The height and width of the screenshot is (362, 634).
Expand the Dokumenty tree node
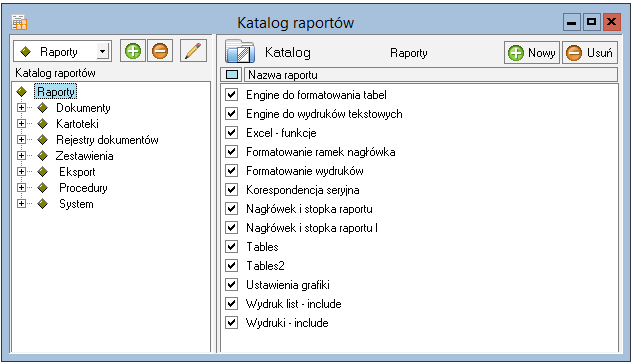tap(21, 108)
